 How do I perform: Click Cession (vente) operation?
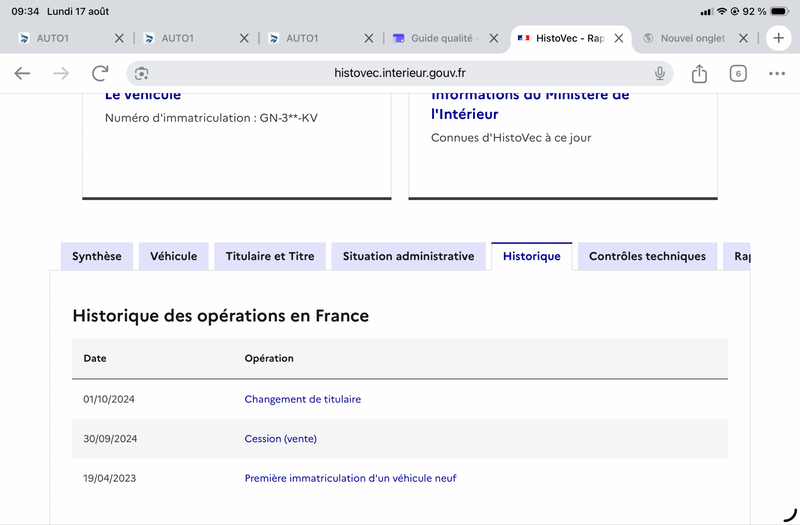pos(281,439)
